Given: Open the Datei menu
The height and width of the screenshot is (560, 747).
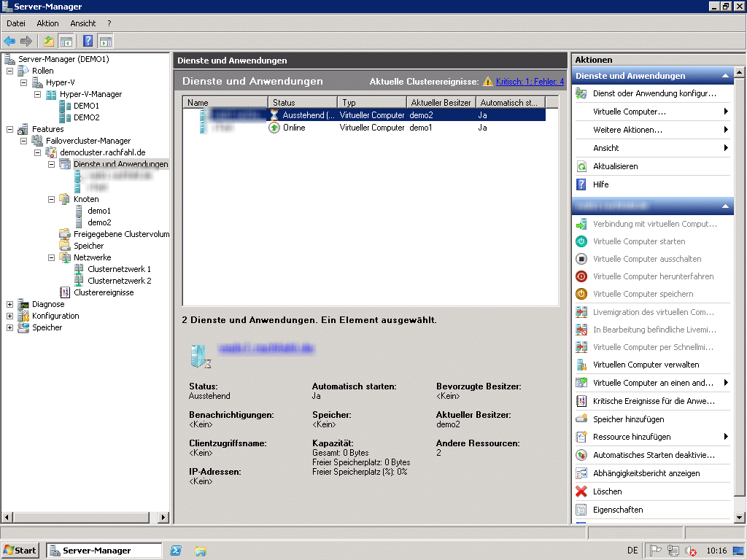Looking at the screenshot, I should (x=16, y=23).
